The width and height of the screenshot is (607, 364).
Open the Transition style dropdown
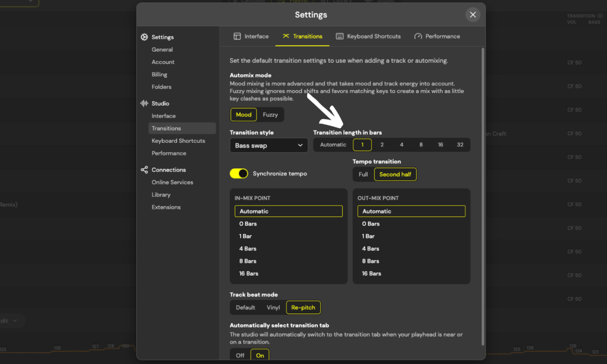269,145
